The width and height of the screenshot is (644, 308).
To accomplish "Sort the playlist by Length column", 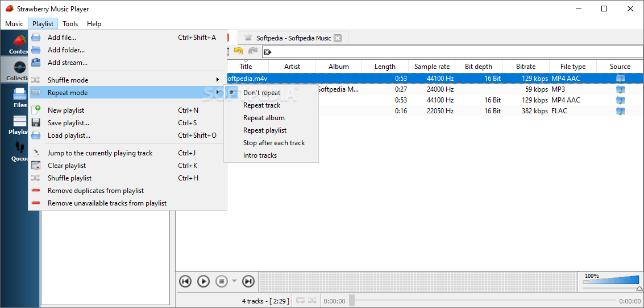I will coord(385,66).
